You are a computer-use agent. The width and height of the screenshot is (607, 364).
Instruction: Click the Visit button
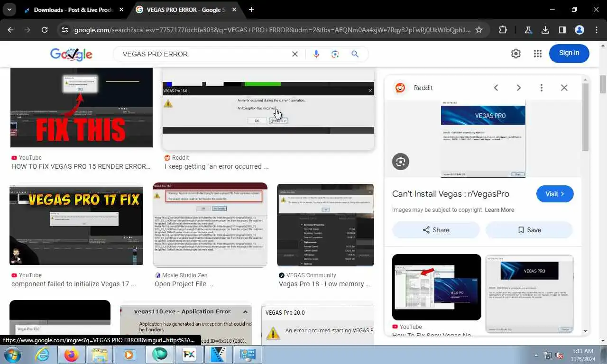555,194
